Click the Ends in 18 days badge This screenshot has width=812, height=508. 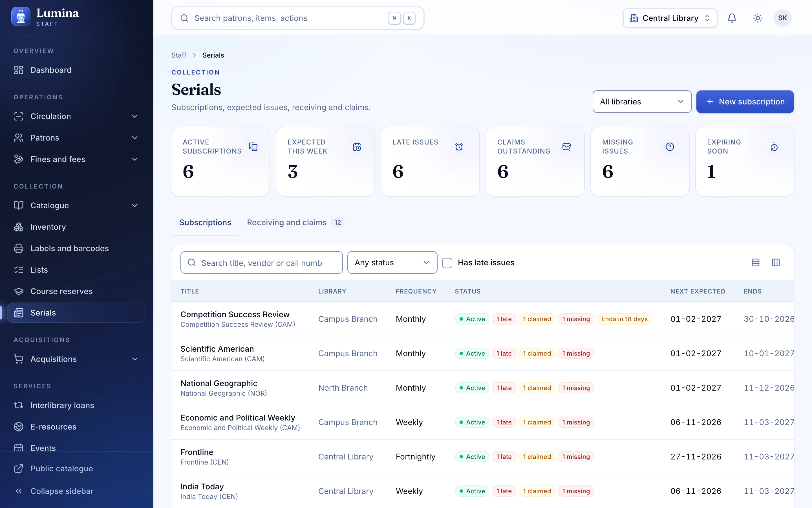point(624,319)
